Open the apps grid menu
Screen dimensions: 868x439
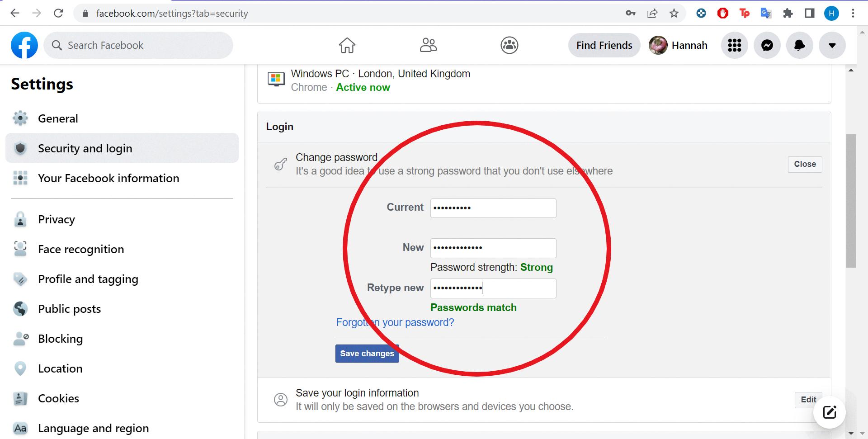[734, 45]
